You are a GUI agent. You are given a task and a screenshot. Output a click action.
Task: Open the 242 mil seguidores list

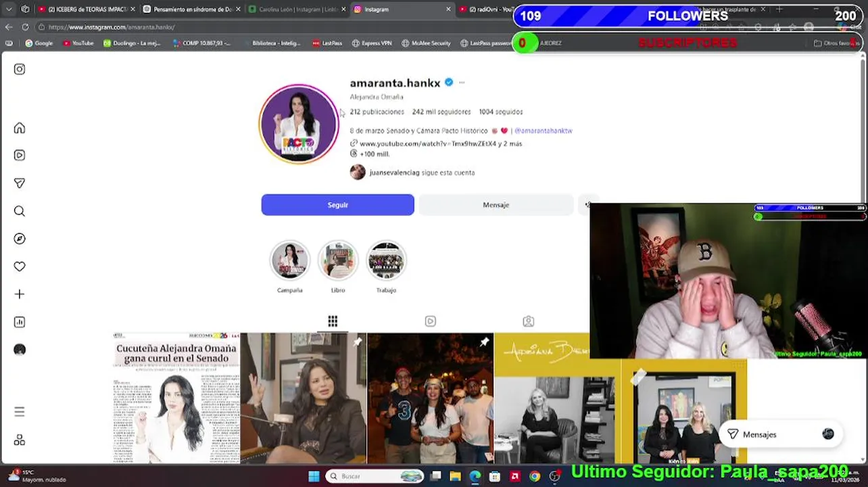441,112
